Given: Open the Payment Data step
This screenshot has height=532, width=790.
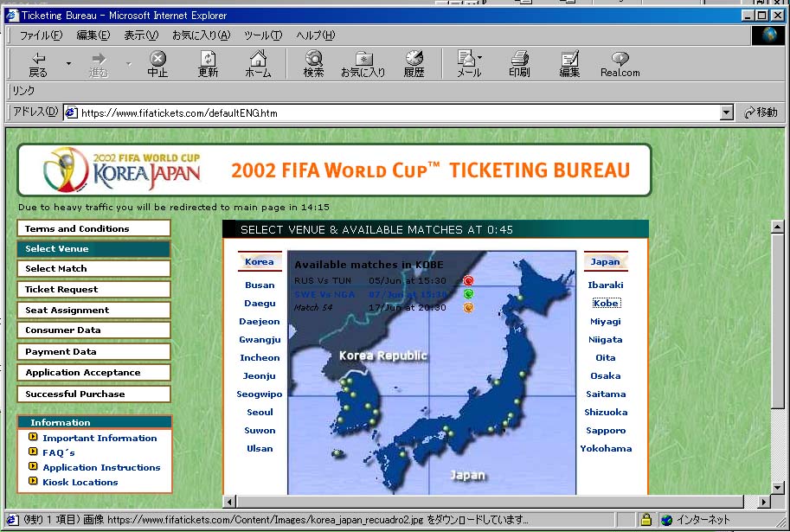Looking at the screenshot, I should coord(93,352).
